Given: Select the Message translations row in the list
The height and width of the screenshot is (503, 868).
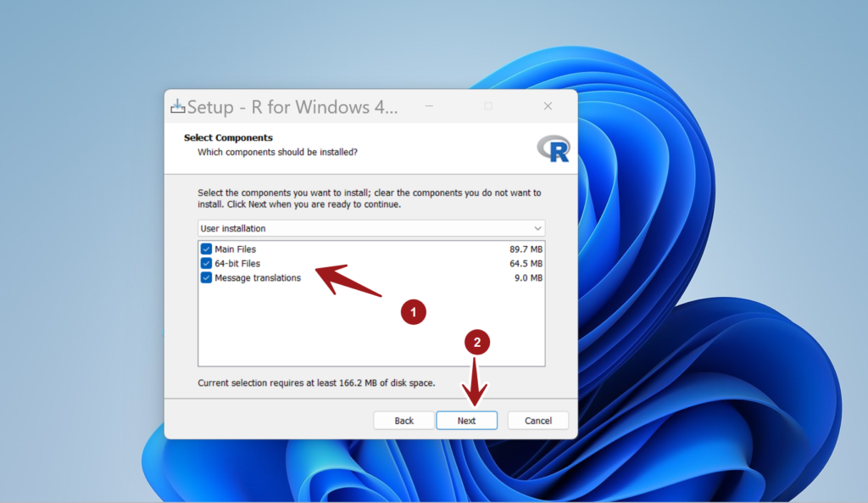Looking at the screenshot, I should 260,277.
